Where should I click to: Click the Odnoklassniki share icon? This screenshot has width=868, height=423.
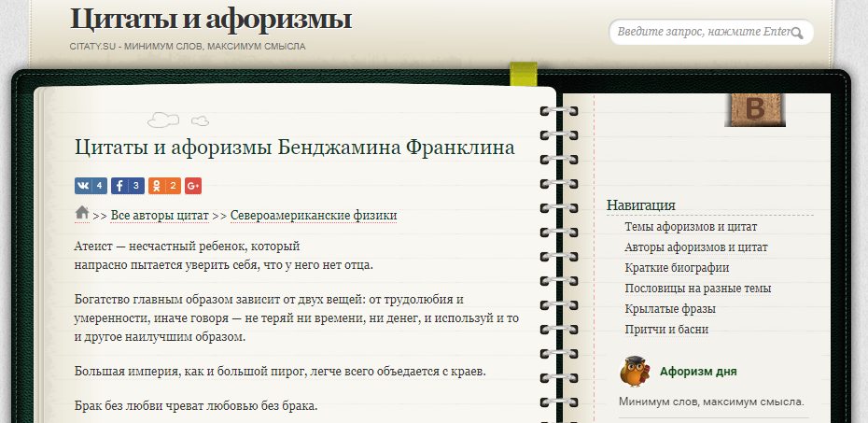point(164,186)
